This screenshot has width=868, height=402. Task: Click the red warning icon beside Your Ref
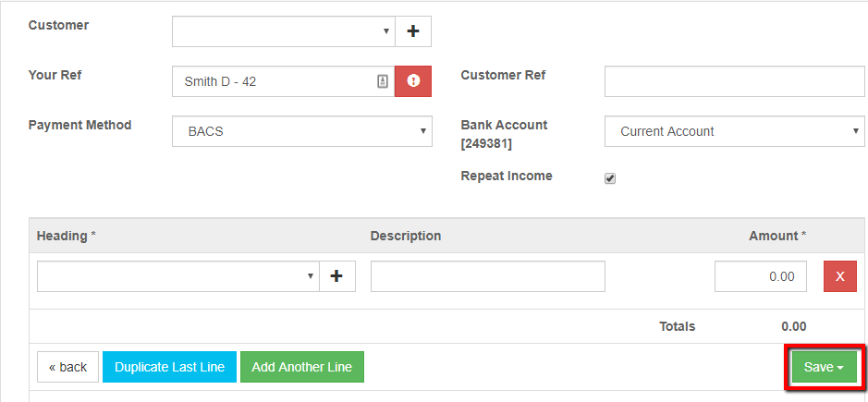pos(413,81)
